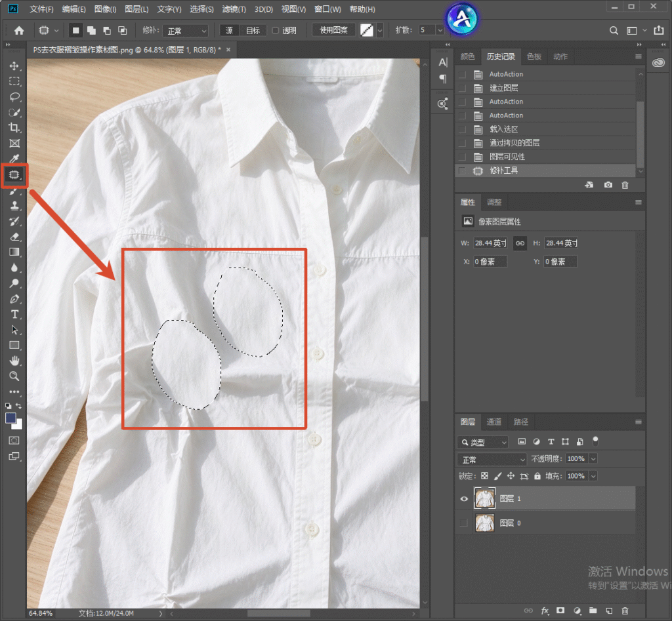Select the Clone Stamp tool
This screenshot has height=621, width=672.
point(14,205)
